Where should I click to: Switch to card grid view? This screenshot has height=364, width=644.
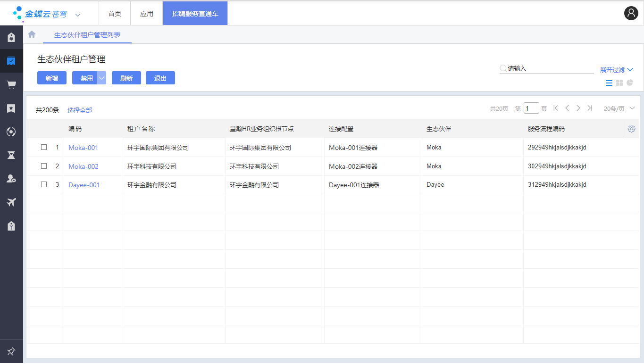tap(619, 83)
